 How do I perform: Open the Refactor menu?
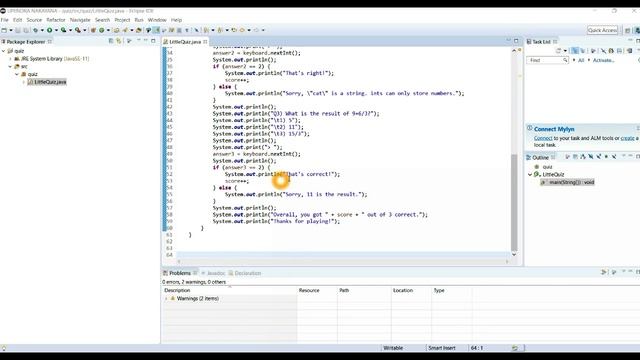point(56,20)
